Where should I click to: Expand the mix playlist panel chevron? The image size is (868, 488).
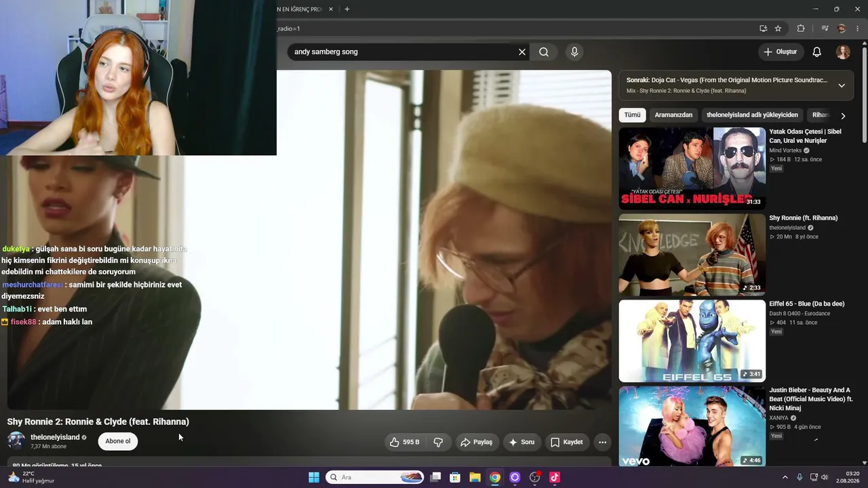[x=842, y=85]
